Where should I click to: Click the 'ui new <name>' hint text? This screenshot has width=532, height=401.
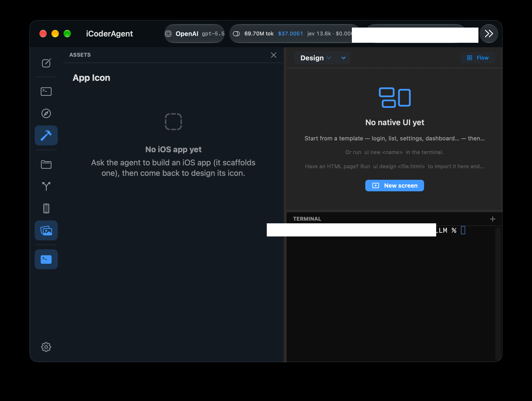coord(383,152)
